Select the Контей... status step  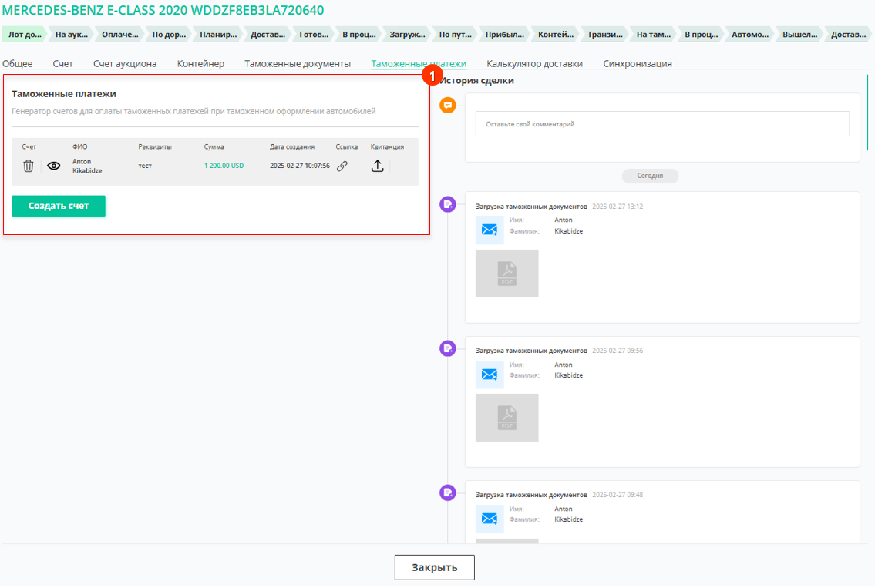click(x=556, y=35)
